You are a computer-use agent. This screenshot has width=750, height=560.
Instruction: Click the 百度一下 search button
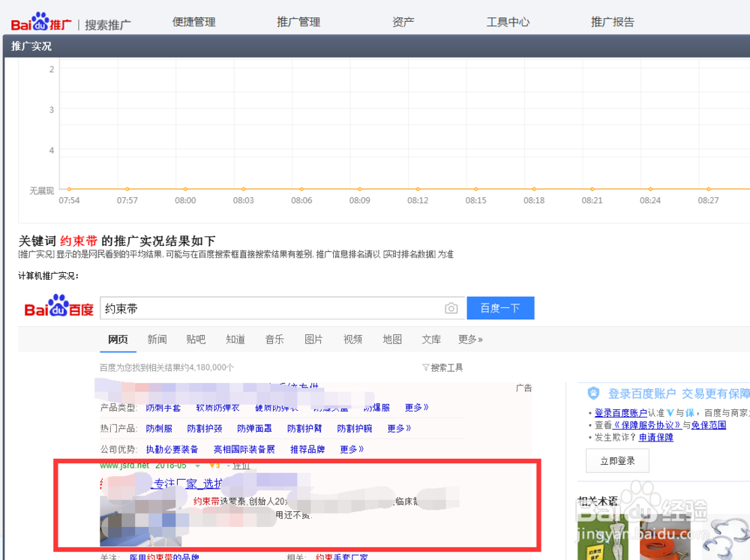pos(500,308)
